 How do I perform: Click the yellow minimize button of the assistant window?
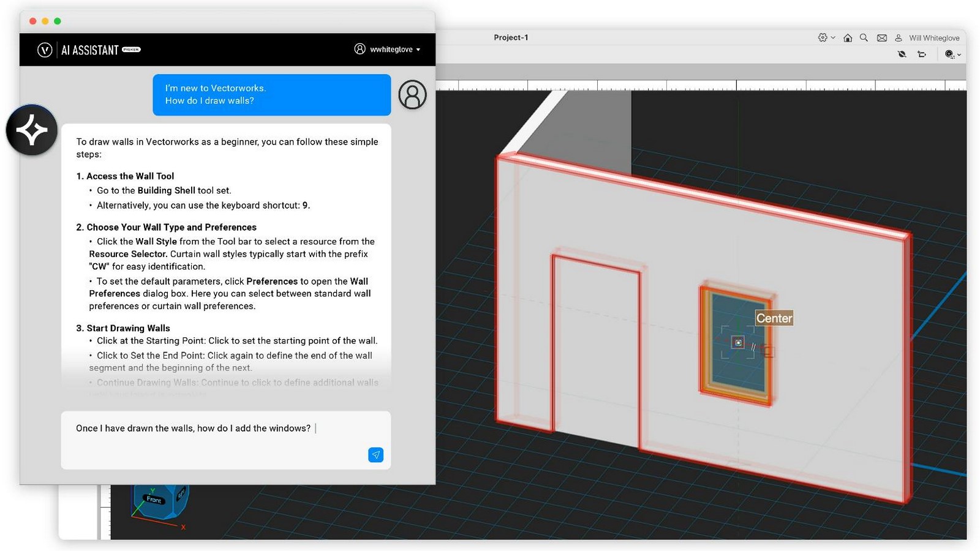pyautogui.click(x=45, y=21)
